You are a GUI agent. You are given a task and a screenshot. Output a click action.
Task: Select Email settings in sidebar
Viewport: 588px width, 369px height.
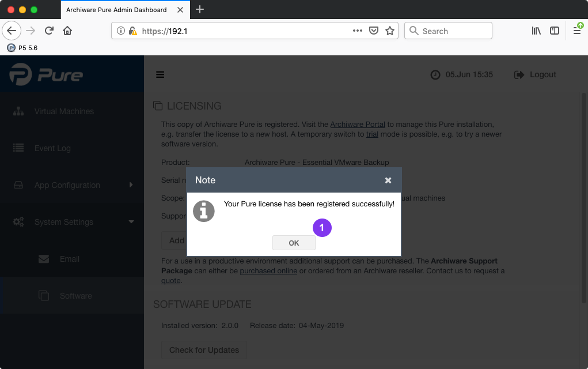(69, 259)
